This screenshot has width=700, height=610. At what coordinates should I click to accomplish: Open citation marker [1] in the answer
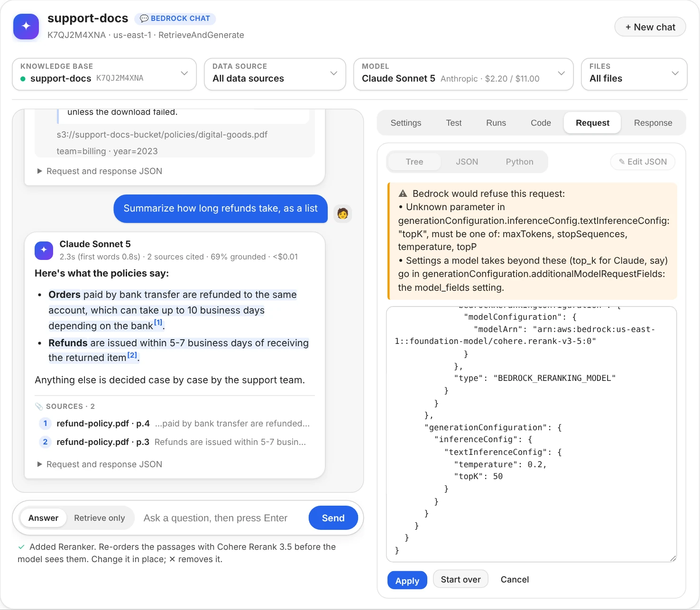[158, 323]
